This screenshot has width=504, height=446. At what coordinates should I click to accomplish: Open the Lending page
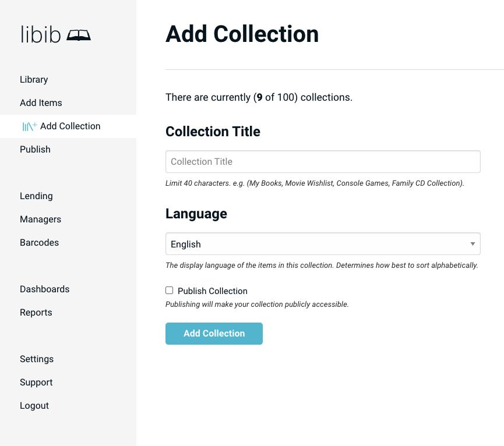pos(36,196)
